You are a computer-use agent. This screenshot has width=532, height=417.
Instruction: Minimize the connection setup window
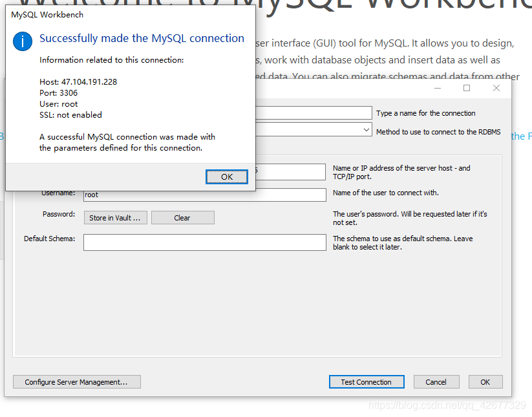pyautogui.click(x=438, y=88)
